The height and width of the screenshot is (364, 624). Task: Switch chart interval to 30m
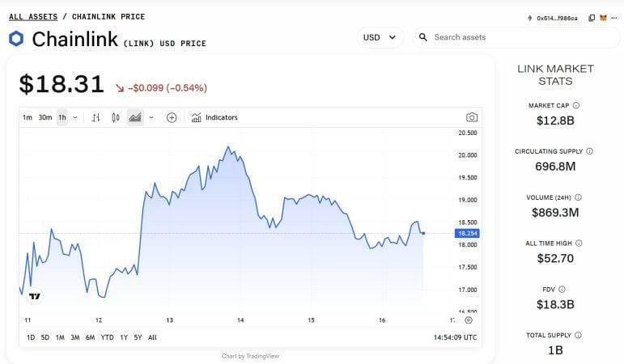coord(45,117)
